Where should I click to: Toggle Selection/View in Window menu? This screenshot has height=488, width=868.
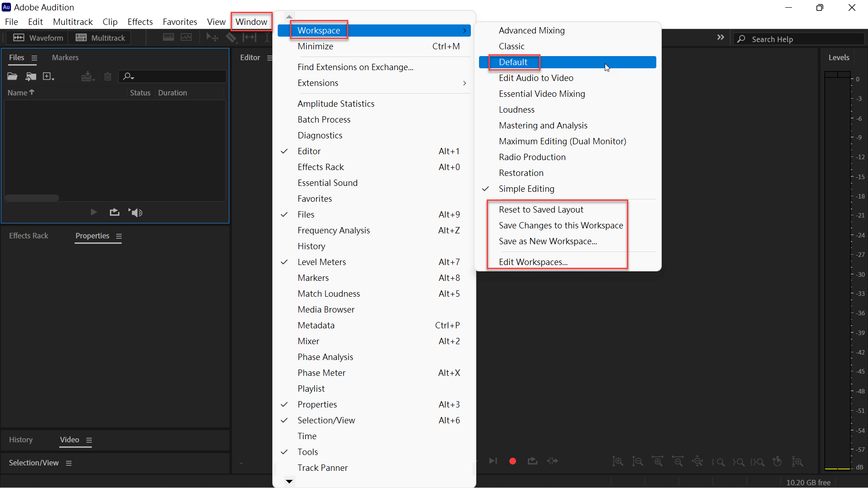(374, 420)
